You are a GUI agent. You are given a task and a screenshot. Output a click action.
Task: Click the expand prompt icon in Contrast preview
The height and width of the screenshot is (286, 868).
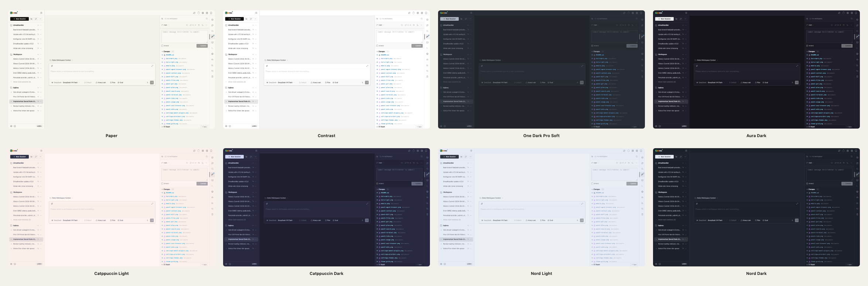(367, 66)
